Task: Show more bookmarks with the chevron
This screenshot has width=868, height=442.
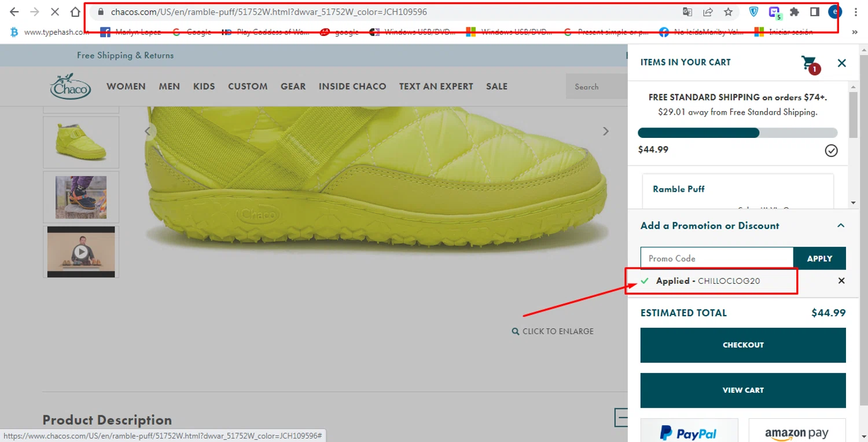Action: click(x=855, y=32)
